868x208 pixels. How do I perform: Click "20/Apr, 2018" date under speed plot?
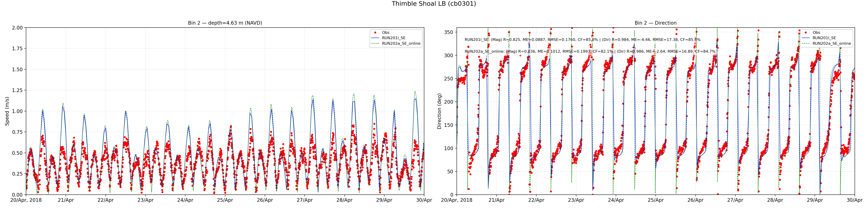(26, 200)
